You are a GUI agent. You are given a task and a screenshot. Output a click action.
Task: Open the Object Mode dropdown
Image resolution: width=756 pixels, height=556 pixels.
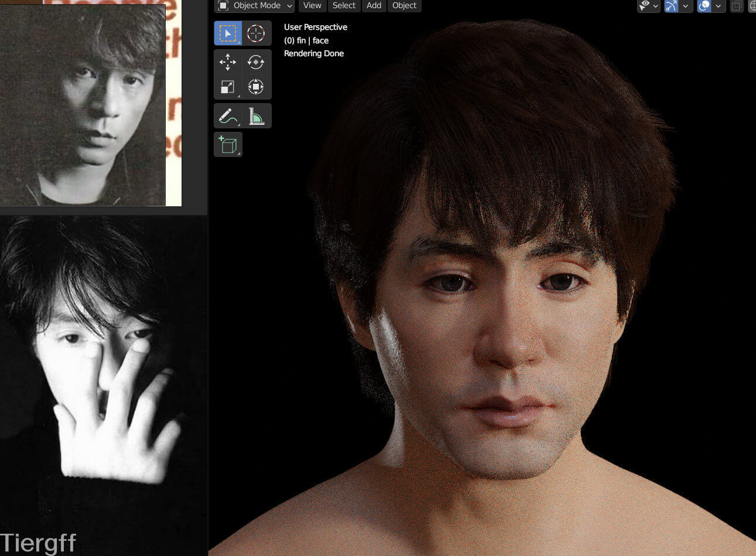[x=255, y=6]
